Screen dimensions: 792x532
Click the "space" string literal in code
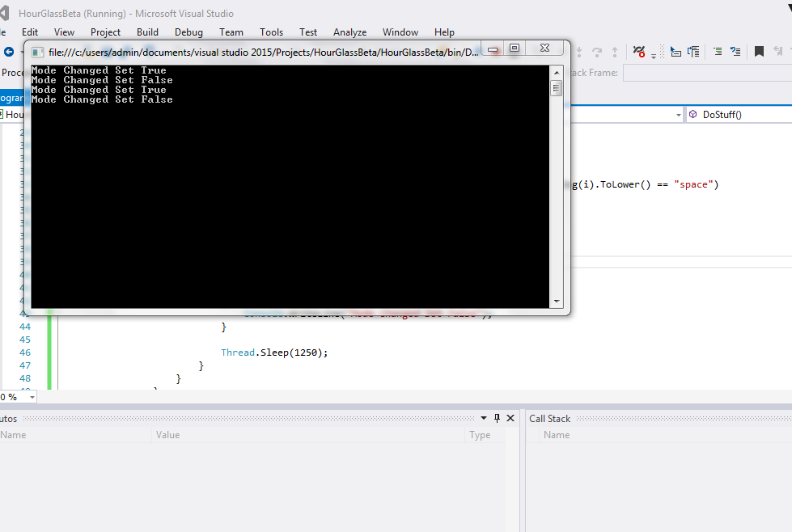693,184
